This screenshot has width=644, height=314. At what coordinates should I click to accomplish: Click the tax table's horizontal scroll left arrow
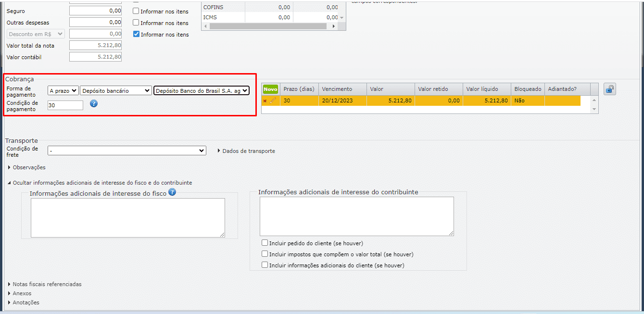pyautogui.click(x=206, y=26)
